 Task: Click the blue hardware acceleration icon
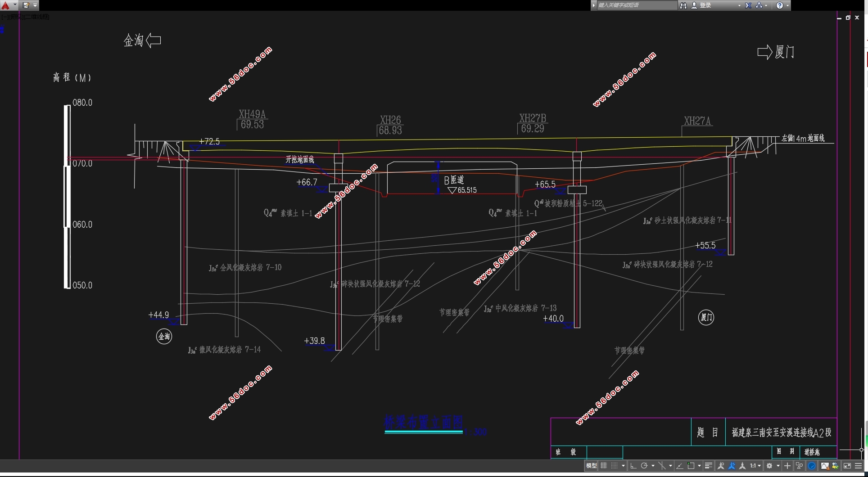812,466
